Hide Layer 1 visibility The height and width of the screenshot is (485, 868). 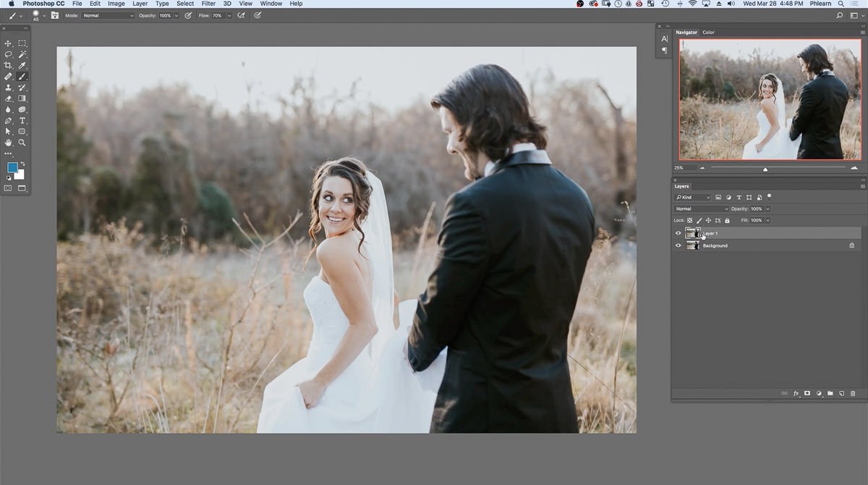678,233
